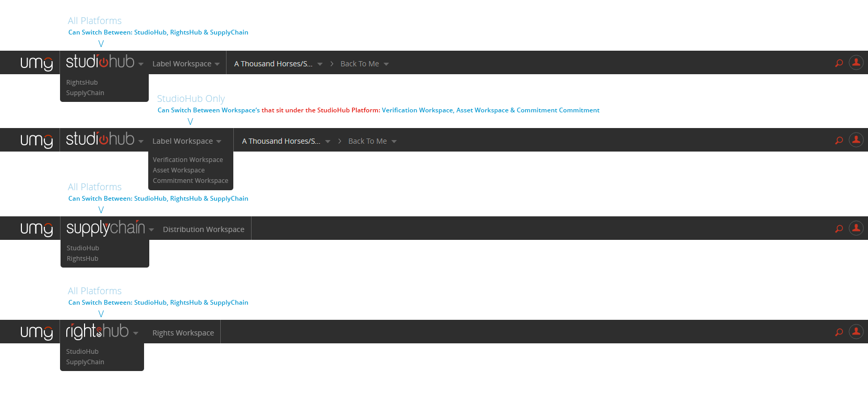Click the supplychain platform logo
The height and width of the screenshot is (405, 868).
105,228
